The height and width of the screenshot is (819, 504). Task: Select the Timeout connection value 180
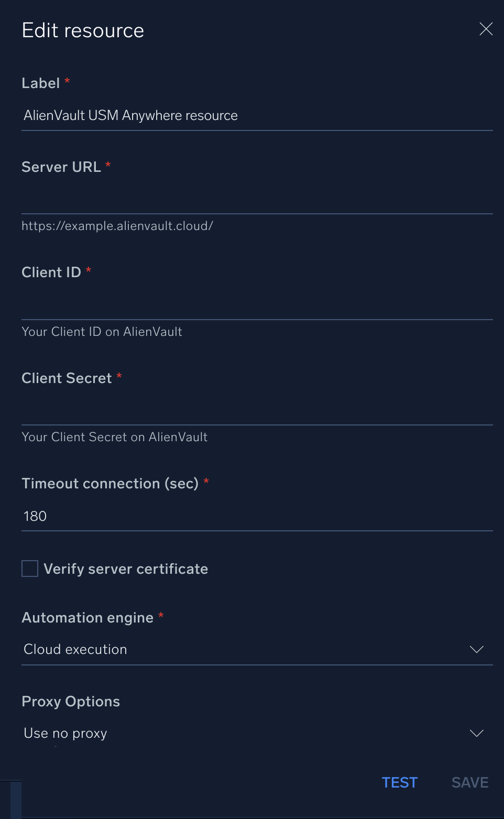point(257,516)
